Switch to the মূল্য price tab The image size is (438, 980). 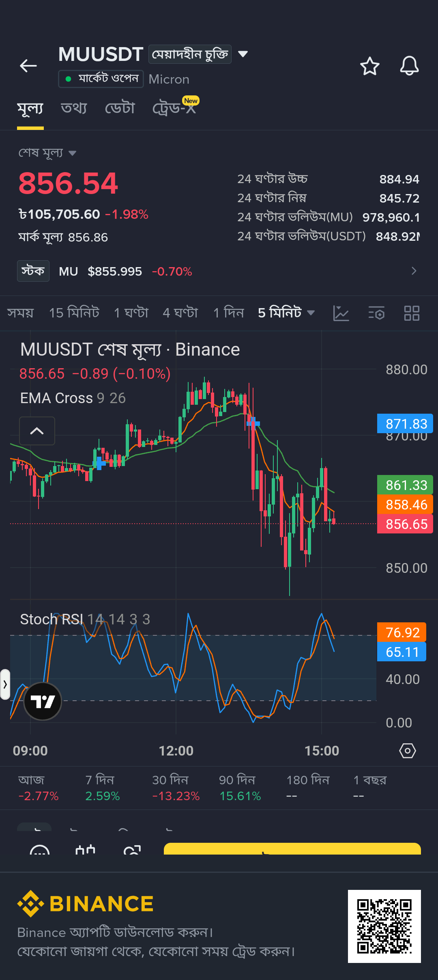click(30, 108)
